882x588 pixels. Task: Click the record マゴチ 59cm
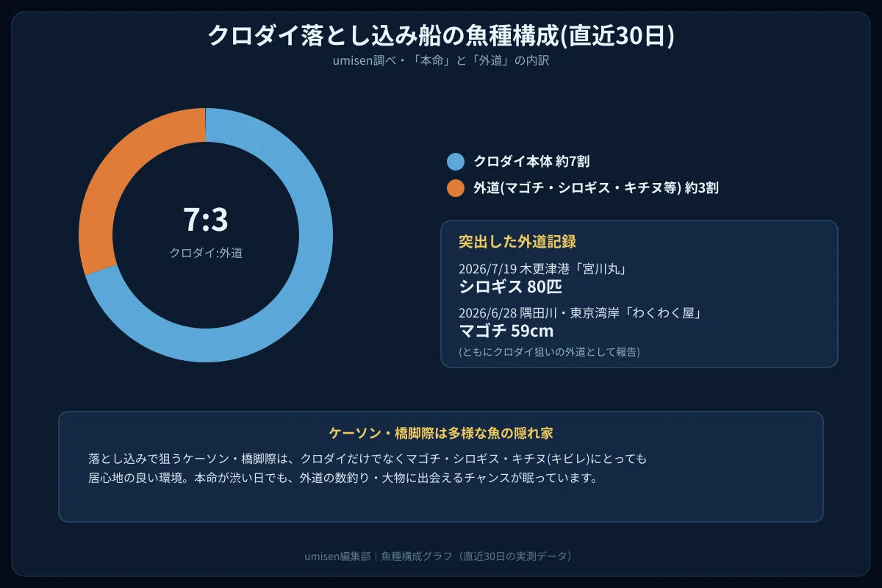coord(506,331)
